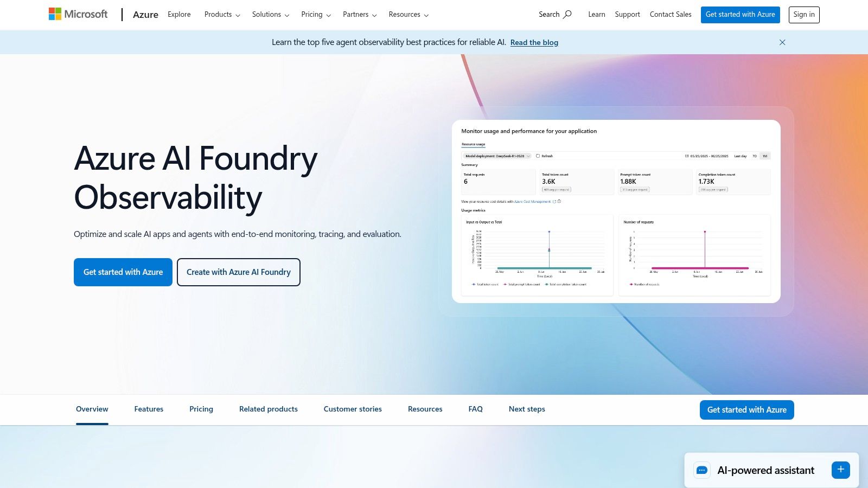Dismiss the blog announcement banner

coord(782,42)
